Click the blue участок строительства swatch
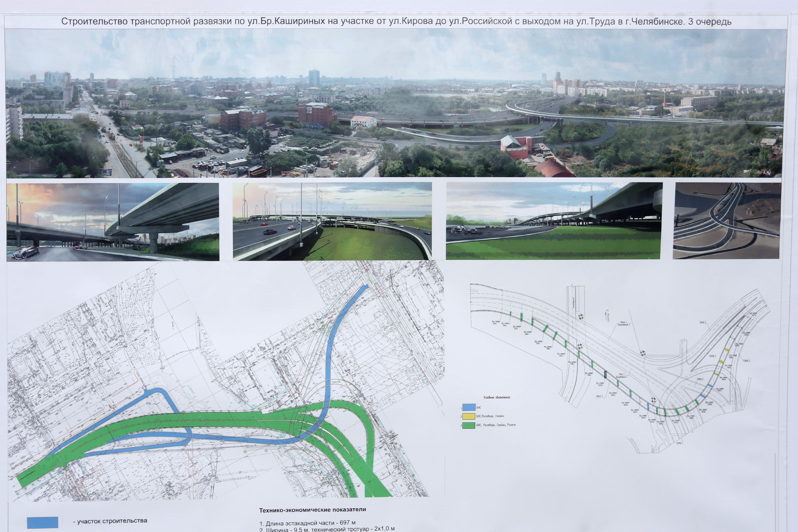The width and height of the screenshot is (798, 532). point(42,522)
